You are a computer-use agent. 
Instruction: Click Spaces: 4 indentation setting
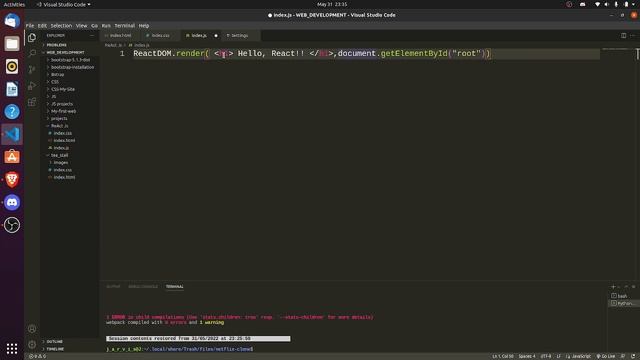(x=527, y=356)
